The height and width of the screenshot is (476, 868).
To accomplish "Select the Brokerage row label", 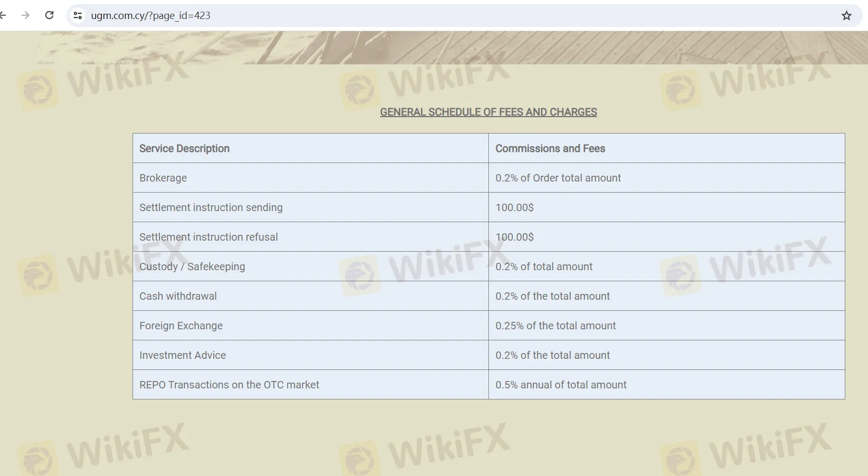I will pyautogui.click(x=163, y=178).
